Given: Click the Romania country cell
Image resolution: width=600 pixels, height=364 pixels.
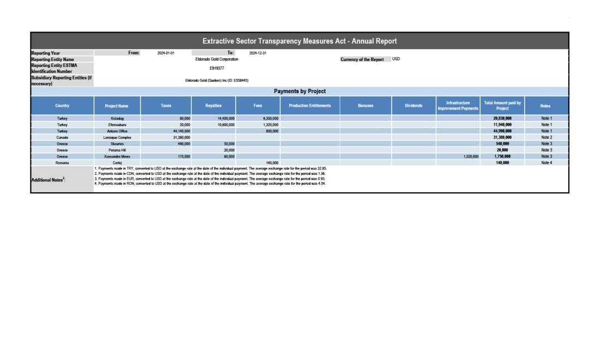Looking at the screenshot, I should (x=62, y=163).
